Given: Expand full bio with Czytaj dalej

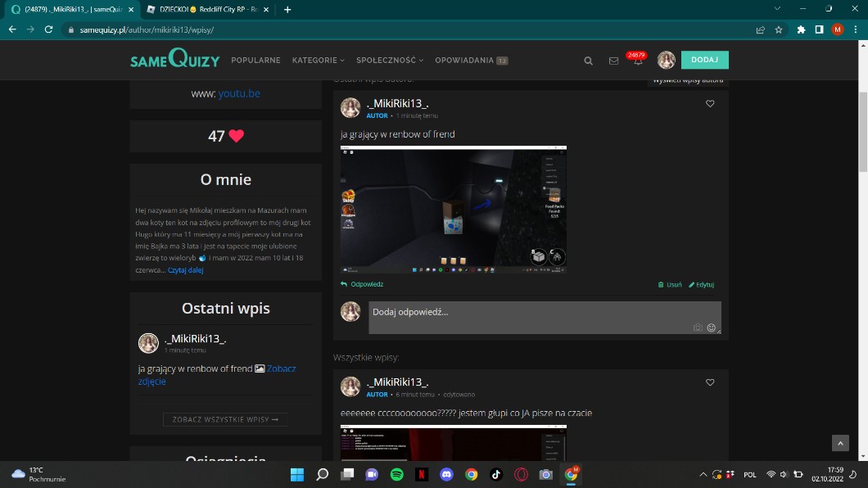Looking at the screenshot, I should click(186, 269).
